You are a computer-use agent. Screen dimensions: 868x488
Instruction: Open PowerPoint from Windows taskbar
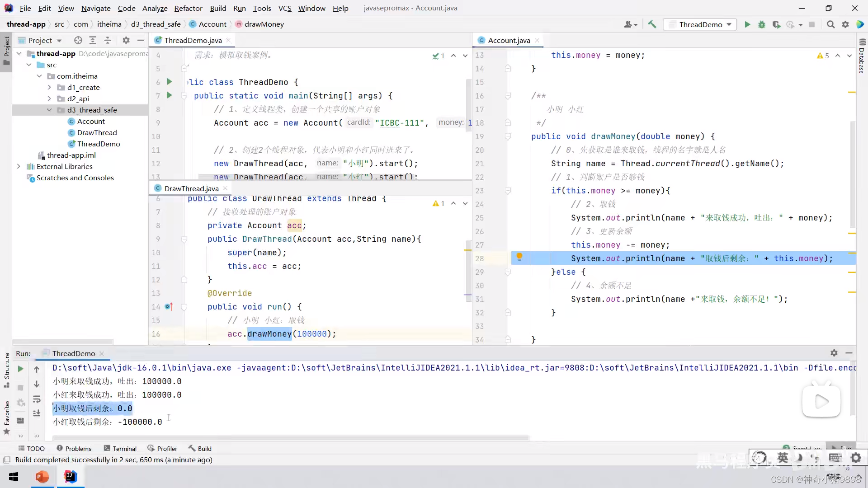42,477
